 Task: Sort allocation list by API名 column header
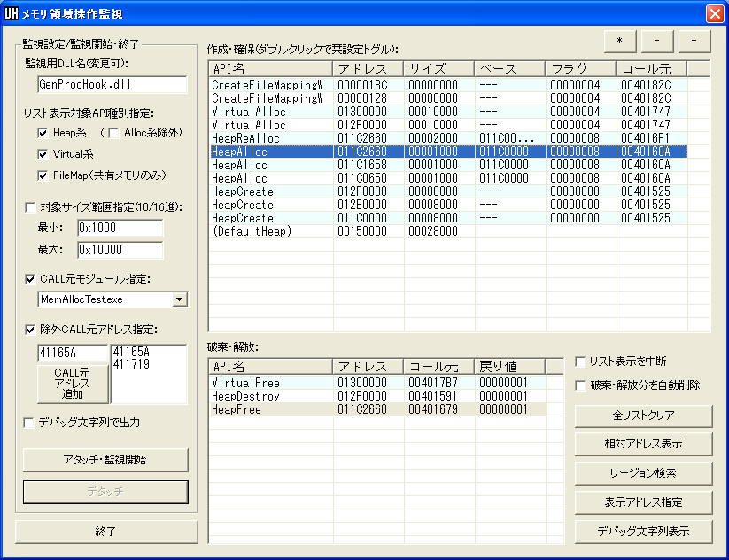point(270,69)
